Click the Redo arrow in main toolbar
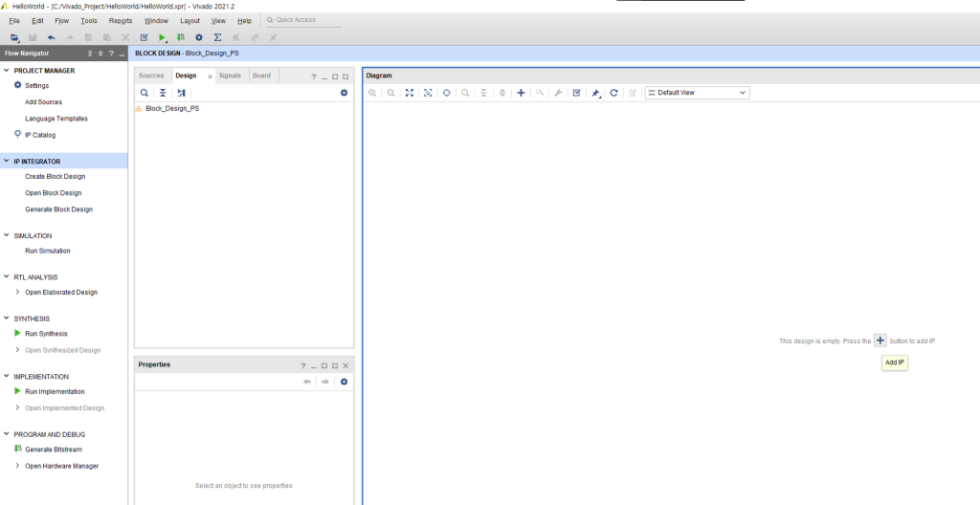 click(69, 38)
